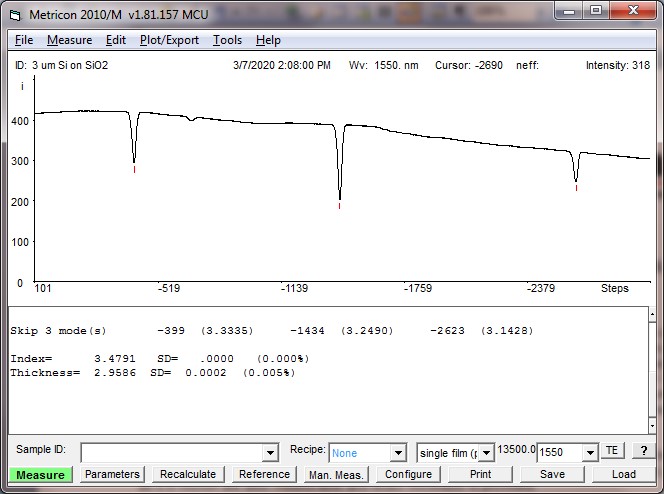
Task: Click the 1550 wavelength field
Action: coord(560,453)
